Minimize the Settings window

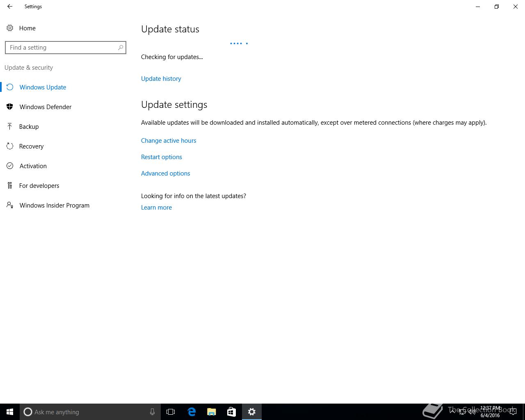coord(478,7)
